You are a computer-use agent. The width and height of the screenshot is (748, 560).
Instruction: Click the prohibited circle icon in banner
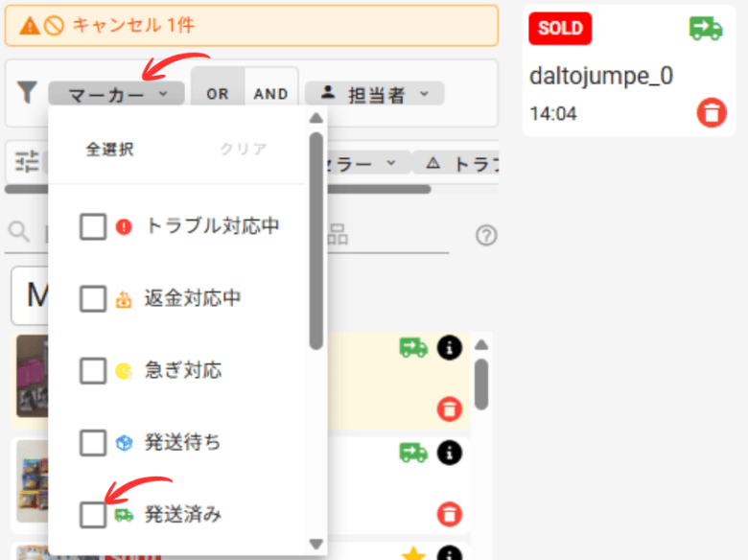click(x=54, y=26)
